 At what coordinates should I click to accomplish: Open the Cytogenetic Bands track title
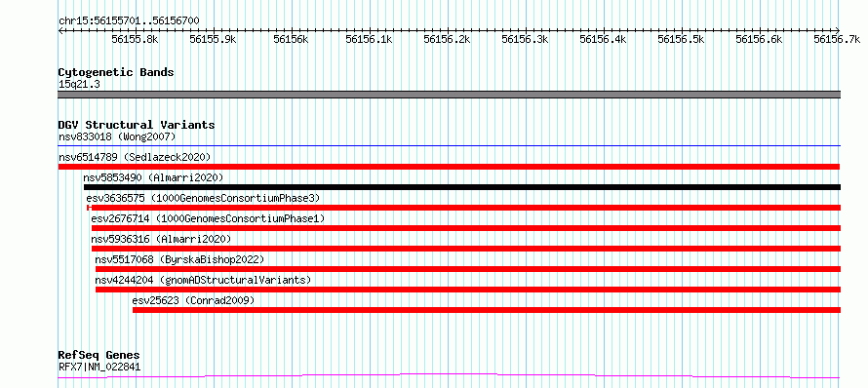[116, 72]
